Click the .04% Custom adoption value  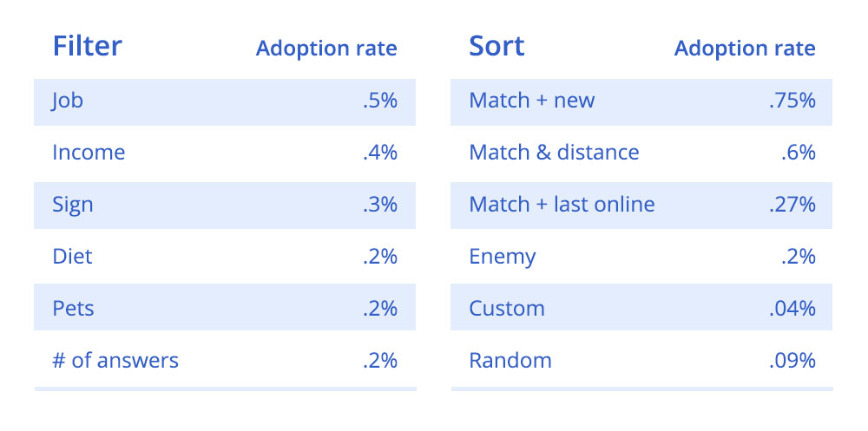[792, 309]
